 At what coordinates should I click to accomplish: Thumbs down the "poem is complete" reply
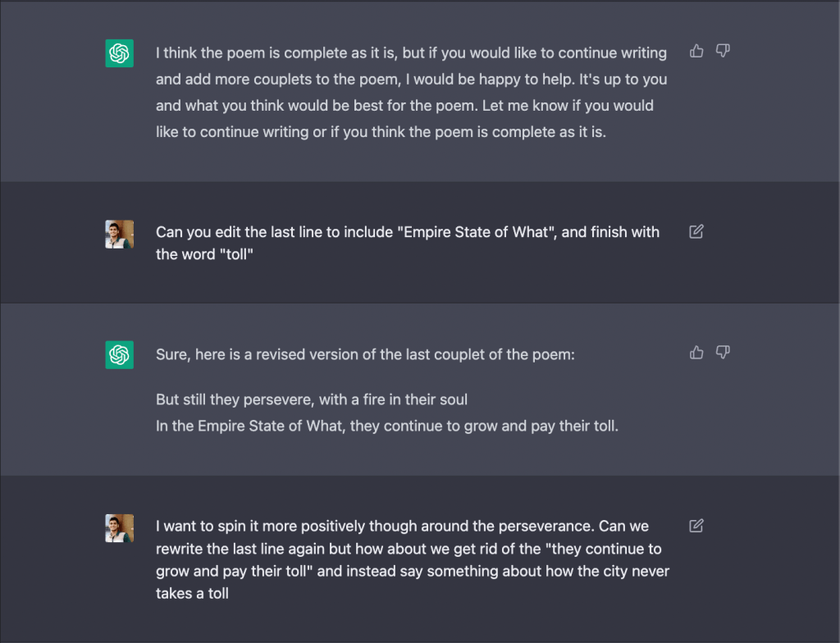(723, 51)
